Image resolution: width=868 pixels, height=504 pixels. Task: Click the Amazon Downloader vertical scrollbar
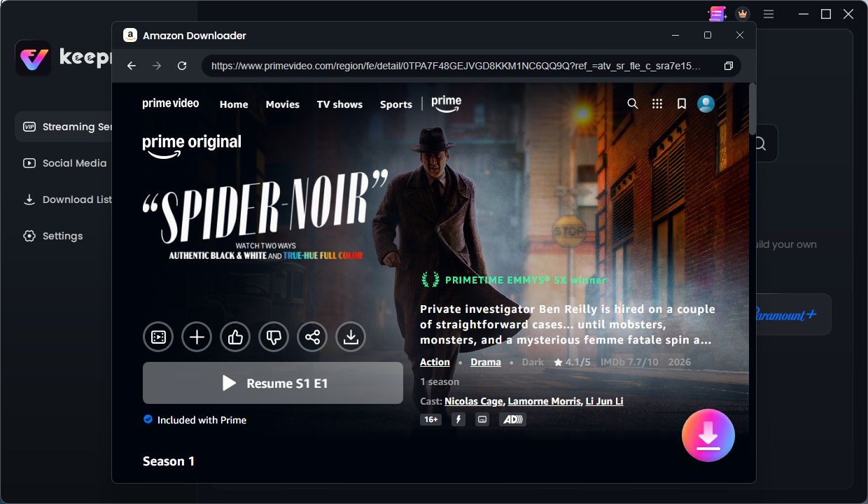click(x=752, y=108)
